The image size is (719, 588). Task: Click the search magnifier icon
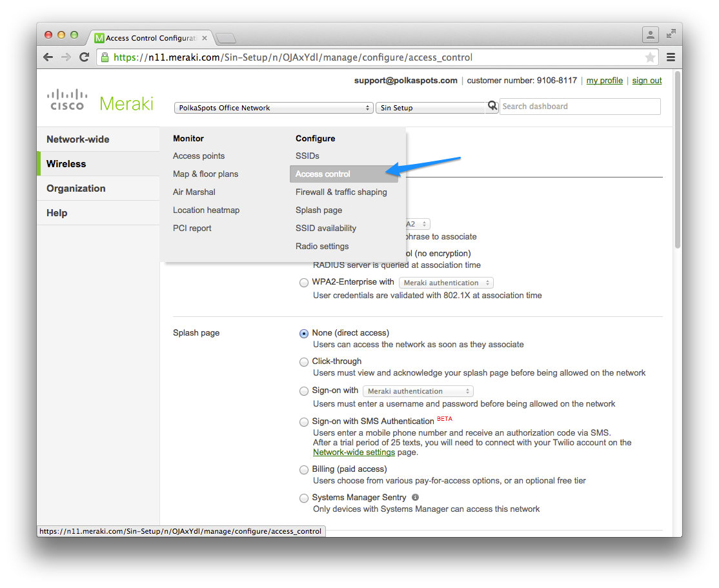coord(492,106)
